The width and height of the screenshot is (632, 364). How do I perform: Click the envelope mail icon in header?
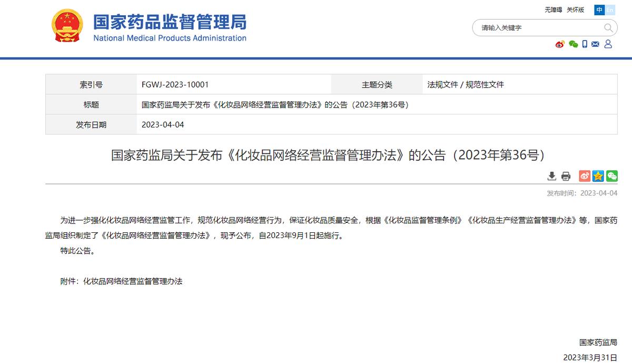596,44
